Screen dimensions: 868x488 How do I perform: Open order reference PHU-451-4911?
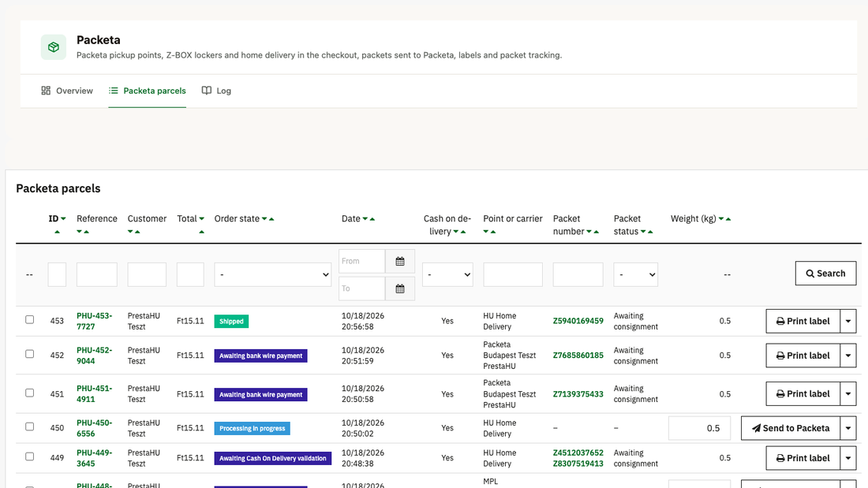[94, 394]
